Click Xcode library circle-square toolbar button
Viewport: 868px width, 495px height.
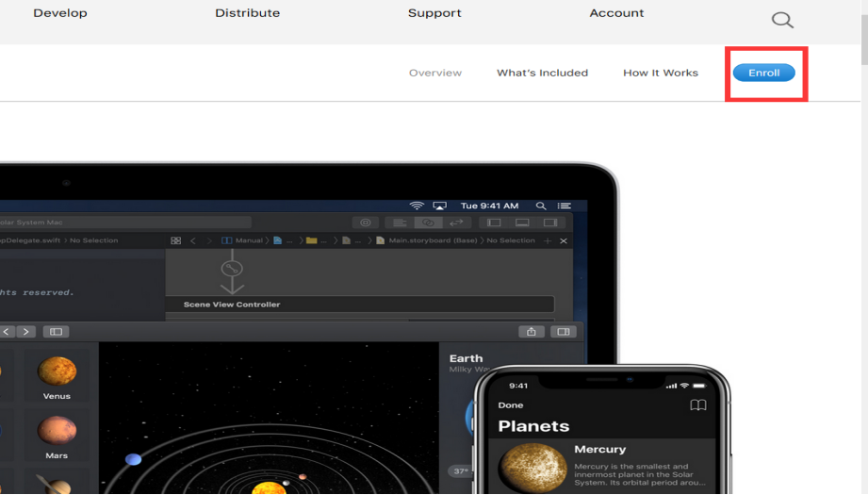pos(366,223)
